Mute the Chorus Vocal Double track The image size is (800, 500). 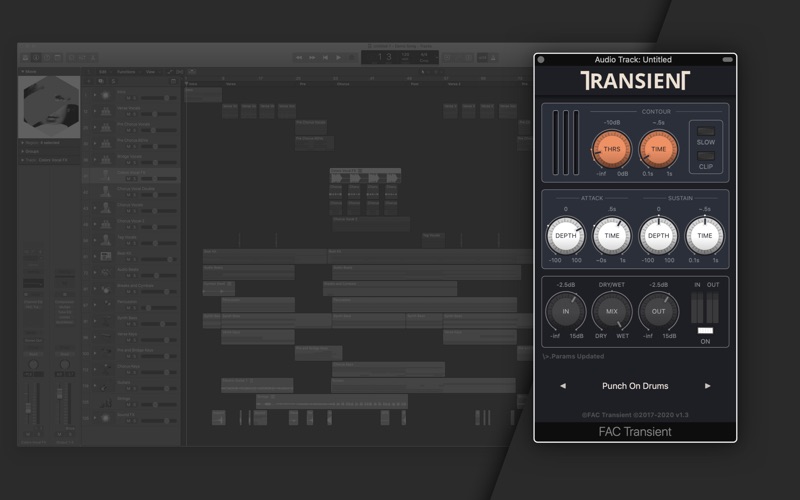point(129,195)
